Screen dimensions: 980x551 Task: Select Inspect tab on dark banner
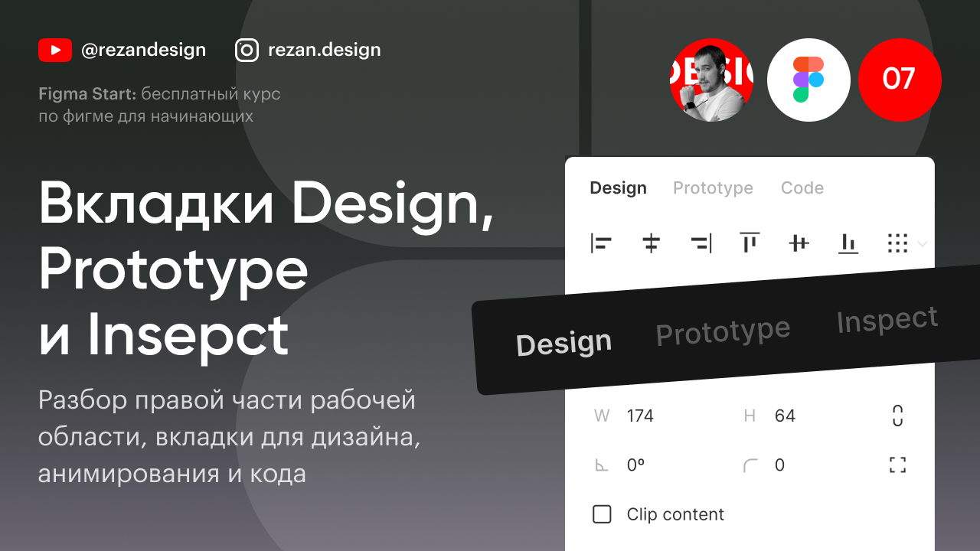click(887, 319)
